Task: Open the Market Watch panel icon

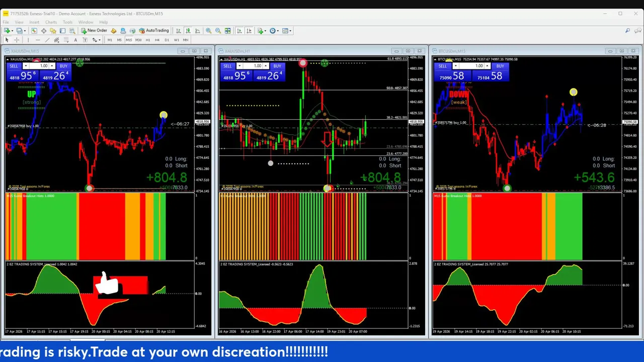Action: pos(34,31)
